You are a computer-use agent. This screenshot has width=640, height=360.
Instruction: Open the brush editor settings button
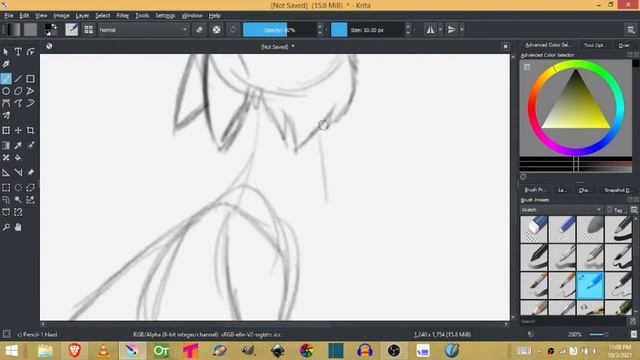[x=71, y=30]
